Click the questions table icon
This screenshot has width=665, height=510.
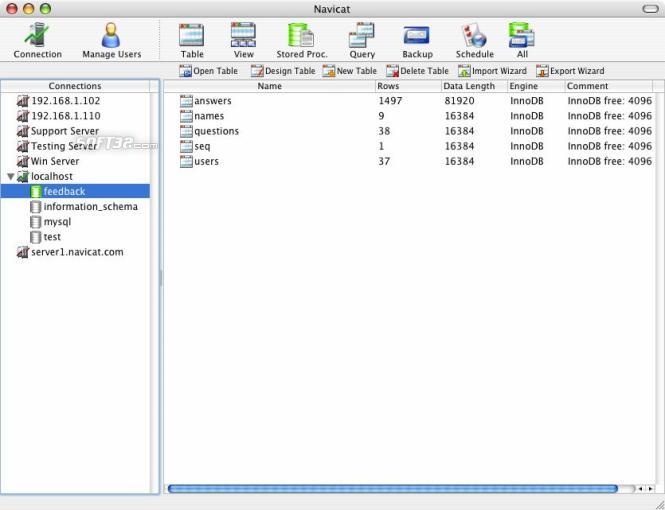[x=186, y=131]
